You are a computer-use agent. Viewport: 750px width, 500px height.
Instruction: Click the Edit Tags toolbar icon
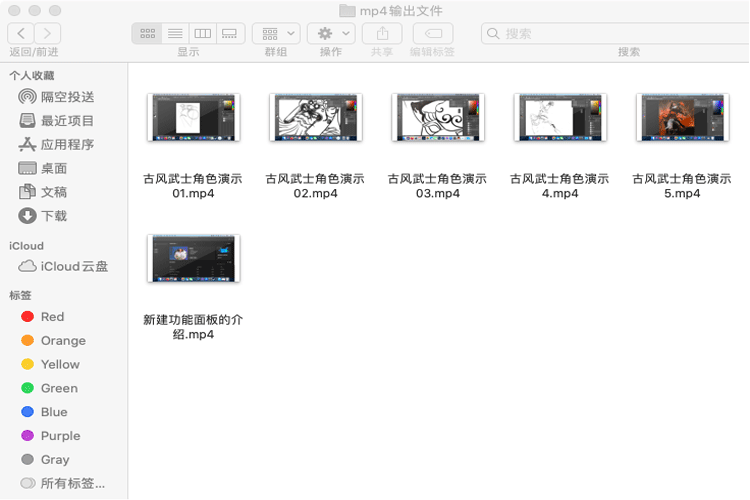tap(432, 33)
